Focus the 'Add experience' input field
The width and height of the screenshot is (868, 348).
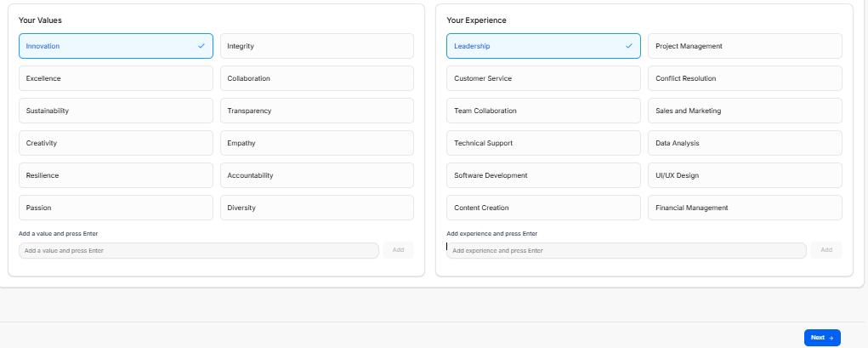click(627, 250)
